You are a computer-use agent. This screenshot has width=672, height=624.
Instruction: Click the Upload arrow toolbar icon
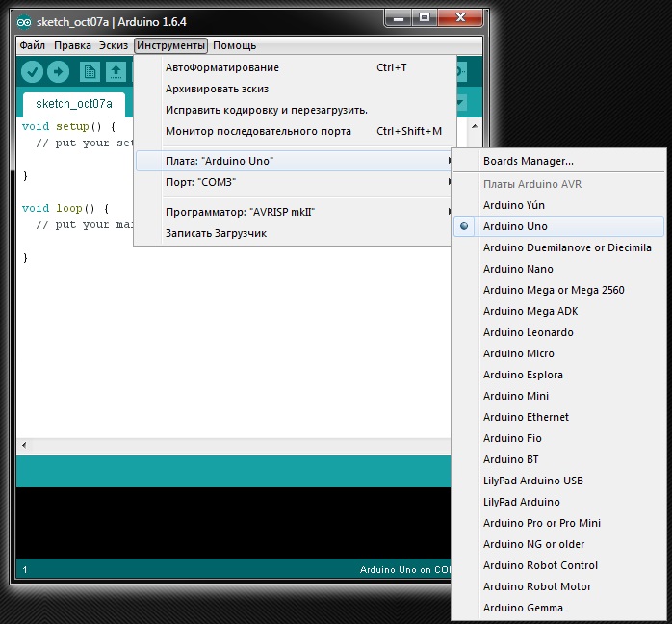point(59,71)
